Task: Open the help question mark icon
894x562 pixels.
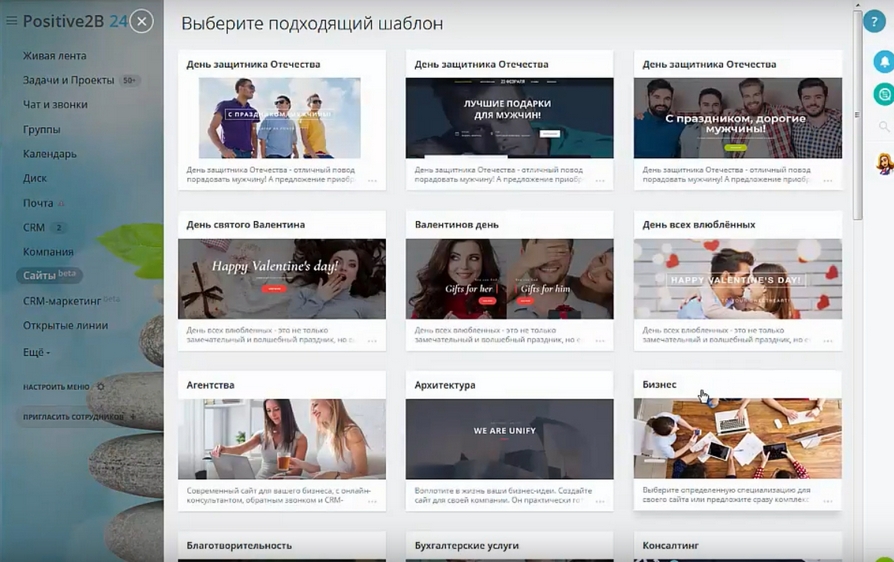Action: click(x=873, y=22)
